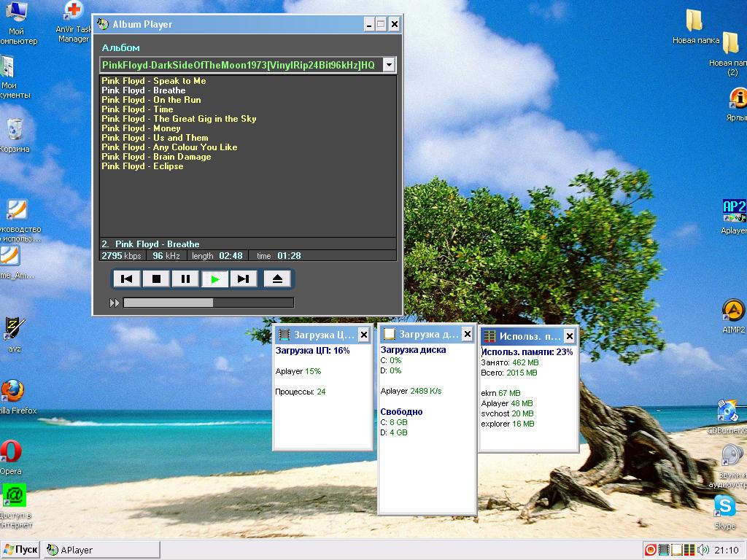The height and width of the screenshot is (560, 747).
Task: Click the disk load widget title icon
Action: click(x=390, y=334)
